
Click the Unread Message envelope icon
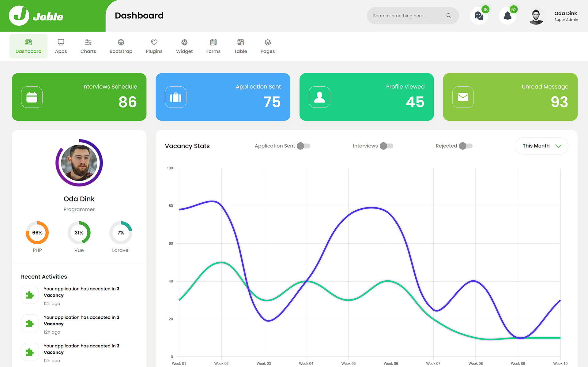click(x=463, y=97)
